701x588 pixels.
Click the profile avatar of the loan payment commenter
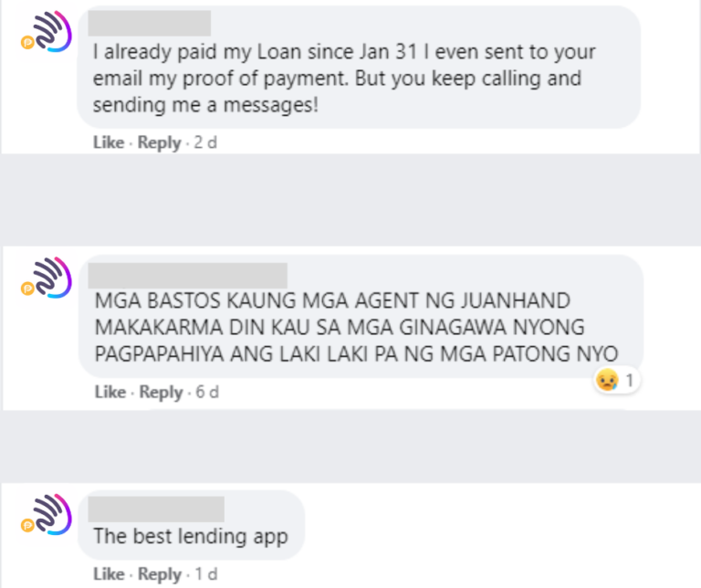click(47, 32)
